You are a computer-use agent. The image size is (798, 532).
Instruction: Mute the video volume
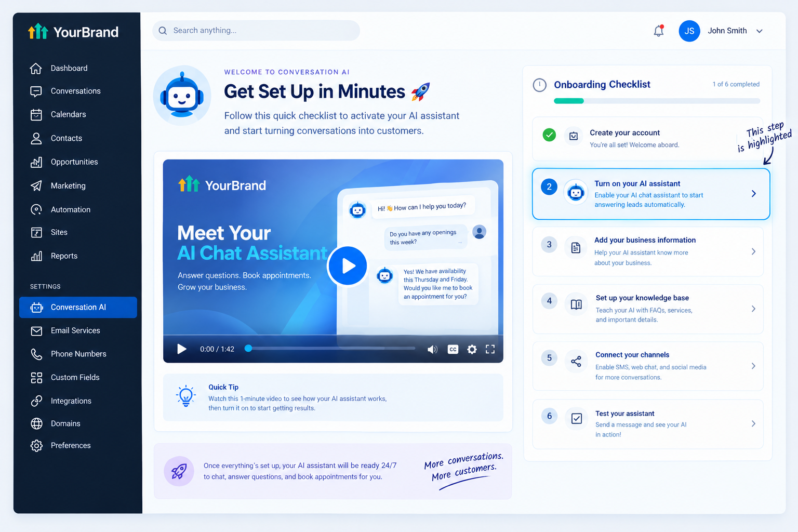tap(432, 349)
